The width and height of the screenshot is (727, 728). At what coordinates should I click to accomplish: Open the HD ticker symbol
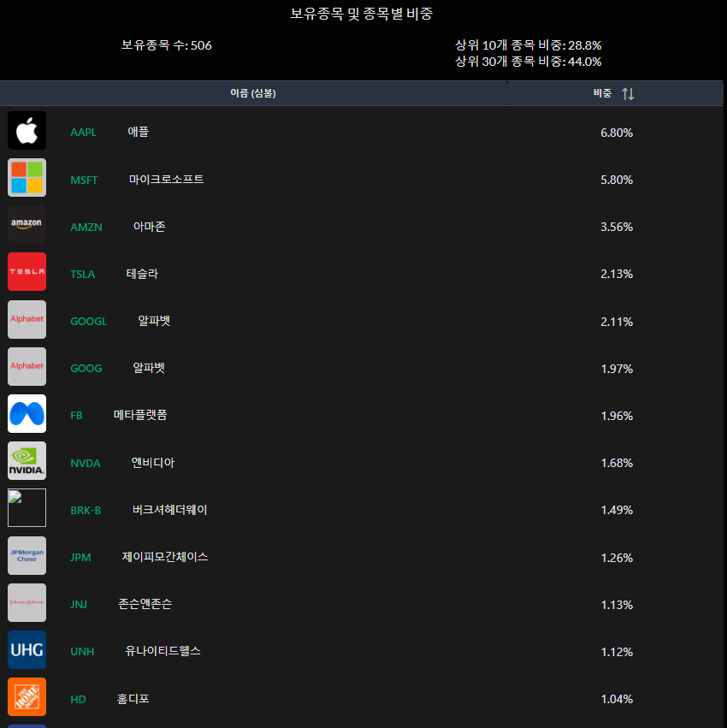[x=78, y=700]
